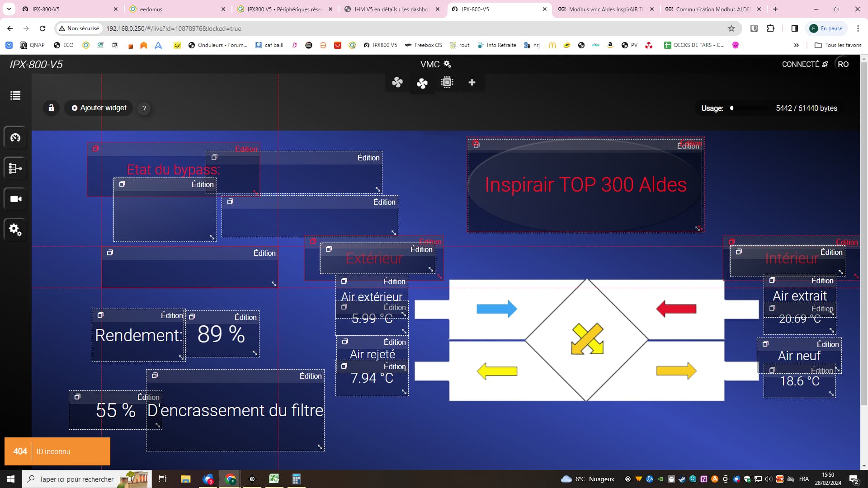Screen dimensions: 868x488
Task: Click duplicate icon of Etat du bypass widget
Action: coord(95,149)
